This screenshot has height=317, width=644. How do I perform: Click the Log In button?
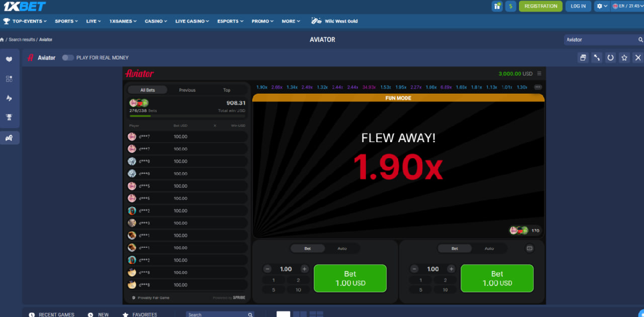click(579, 6)
